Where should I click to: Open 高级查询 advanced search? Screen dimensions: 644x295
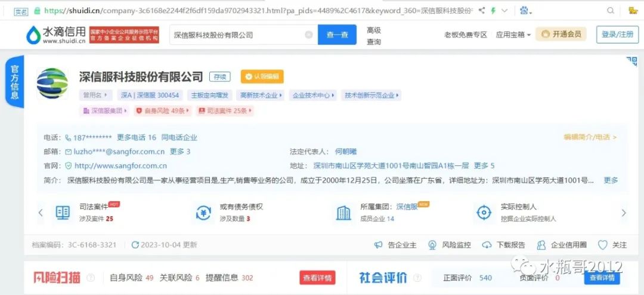pyautogui.click(x=374, y=35)
